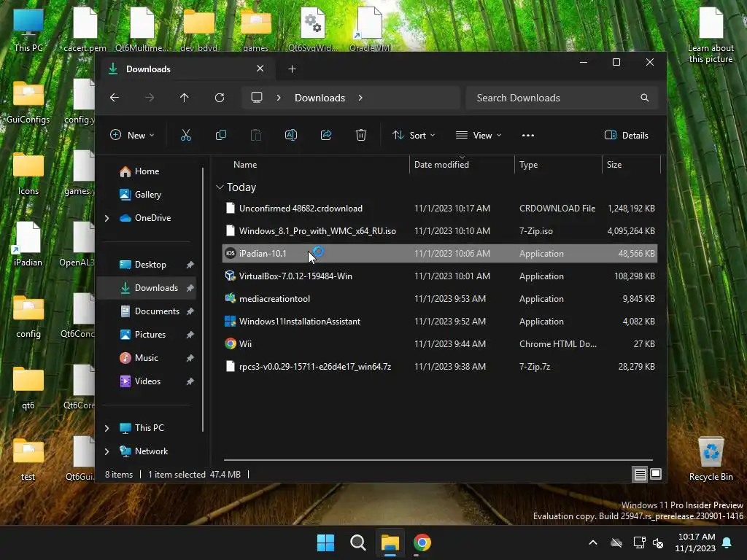
Task: Go back with the left arrow
Action: (x=115, y=98)
